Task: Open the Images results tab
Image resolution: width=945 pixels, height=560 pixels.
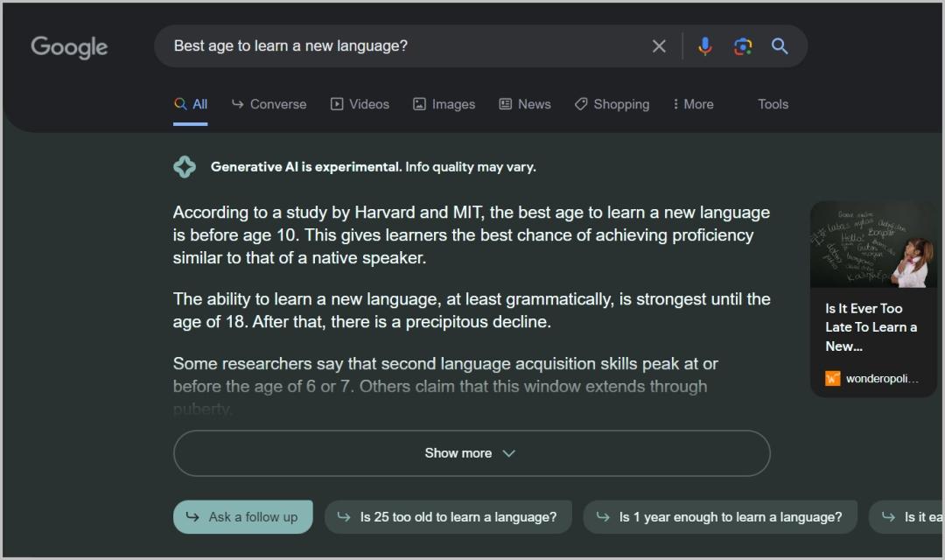Action: (444, 104)
